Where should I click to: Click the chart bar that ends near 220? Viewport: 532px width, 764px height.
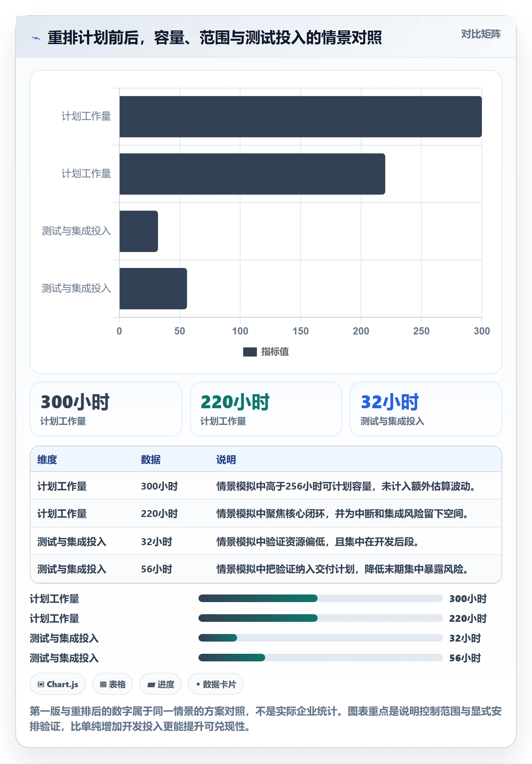coord(252,174)
